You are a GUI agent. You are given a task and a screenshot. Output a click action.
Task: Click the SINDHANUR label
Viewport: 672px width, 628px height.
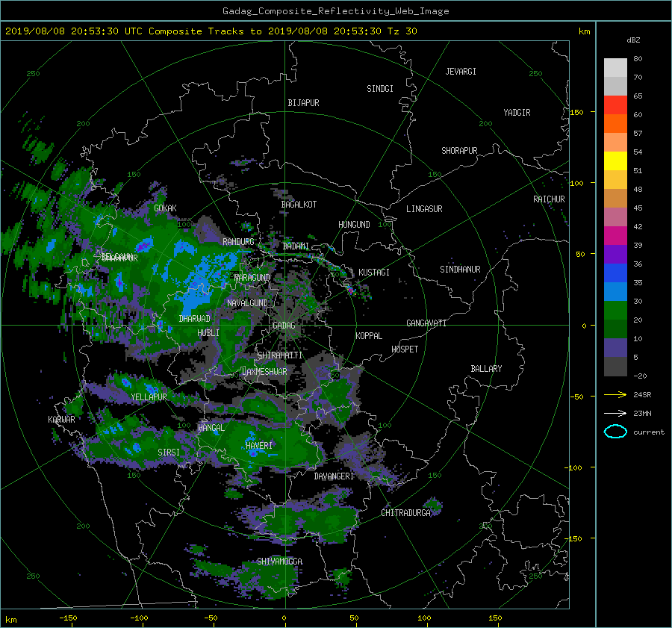coord(460,270)
